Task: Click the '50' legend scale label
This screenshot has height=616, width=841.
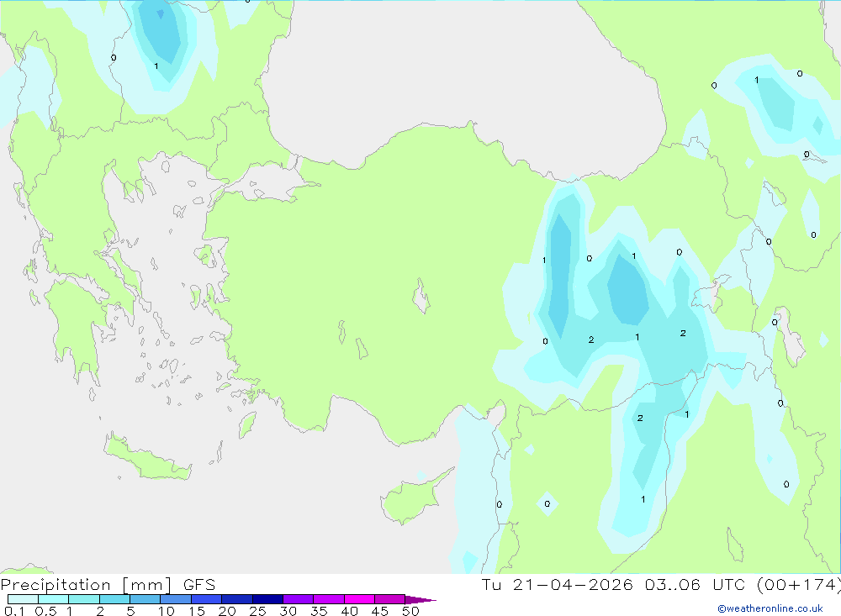Action: (410, 611)
